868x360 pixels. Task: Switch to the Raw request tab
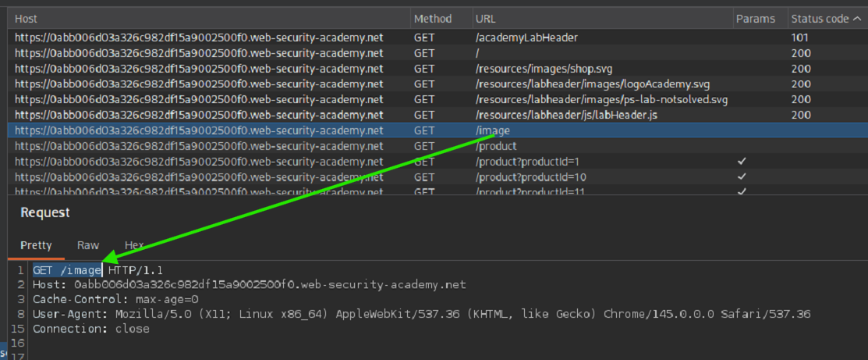point(88,245)
